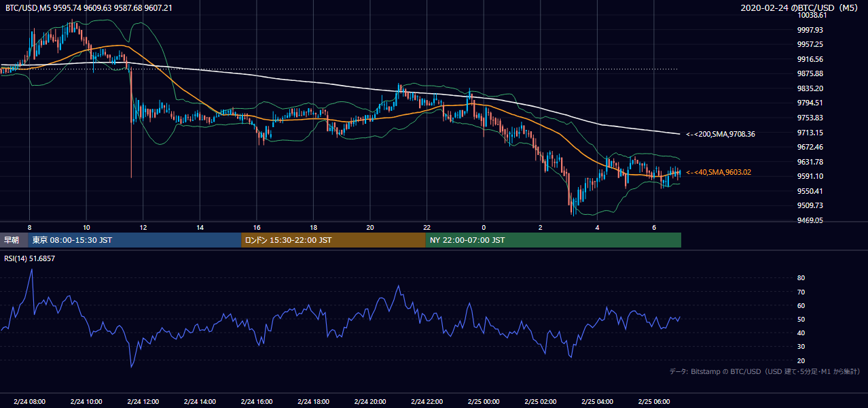Image resolution: width=868 pixels, height=408 pixels.
Task: Click RSI scale value 50
Action: tap(801, 319)
